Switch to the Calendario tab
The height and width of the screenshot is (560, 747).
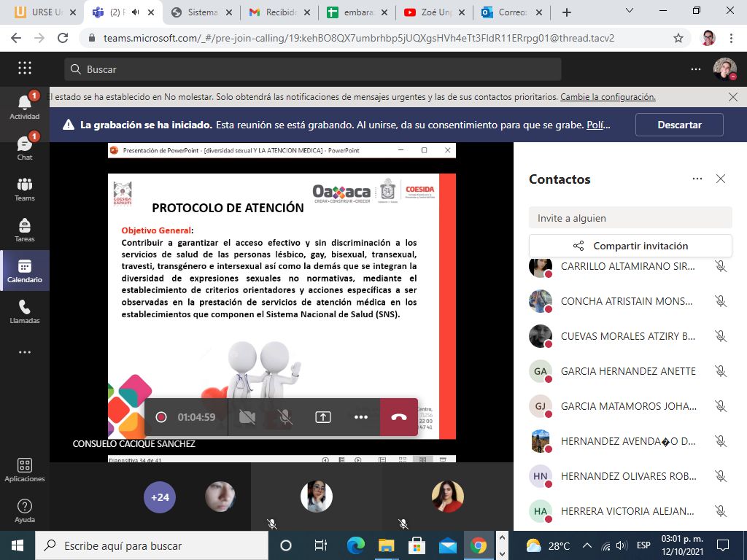pyautogui.click(x=25, y=271)
